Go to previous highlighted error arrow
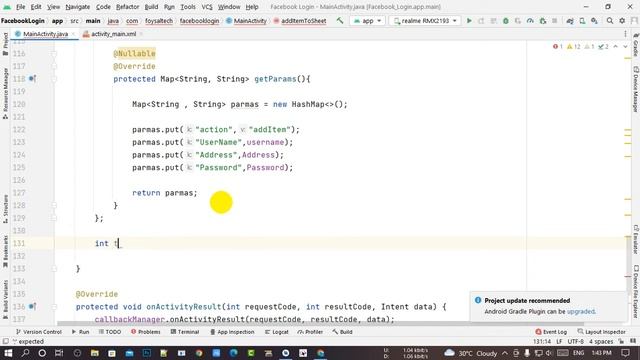Screen dimensions: 640x360 pos(616,47)
